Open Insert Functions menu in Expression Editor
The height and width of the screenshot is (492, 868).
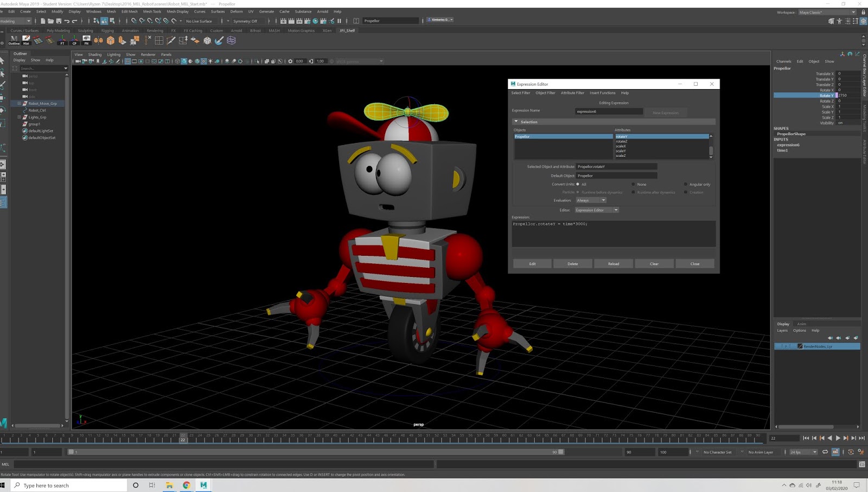pyautogui.click(x=603, y=93)
